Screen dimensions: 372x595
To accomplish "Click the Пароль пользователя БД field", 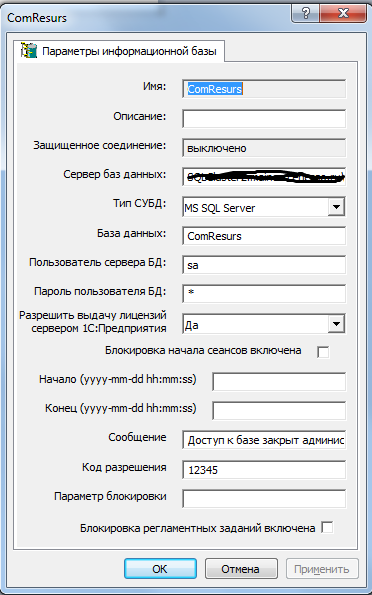I will pos(264,294).
